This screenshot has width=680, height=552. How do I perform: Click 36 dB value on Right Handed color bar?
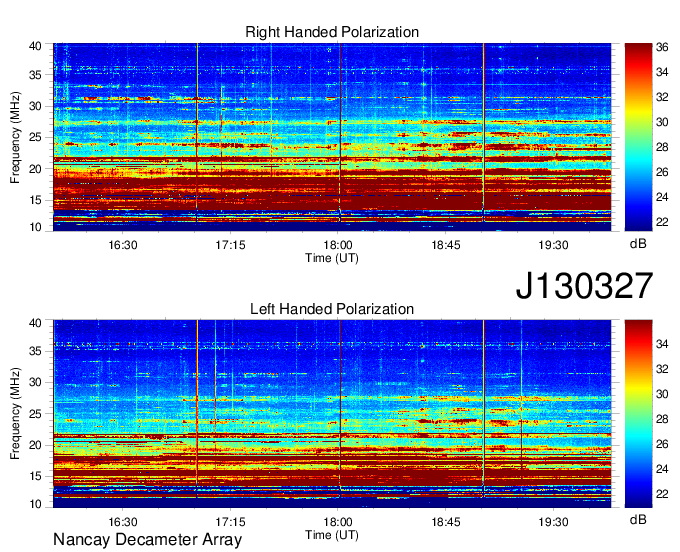[x=662, y=47]
